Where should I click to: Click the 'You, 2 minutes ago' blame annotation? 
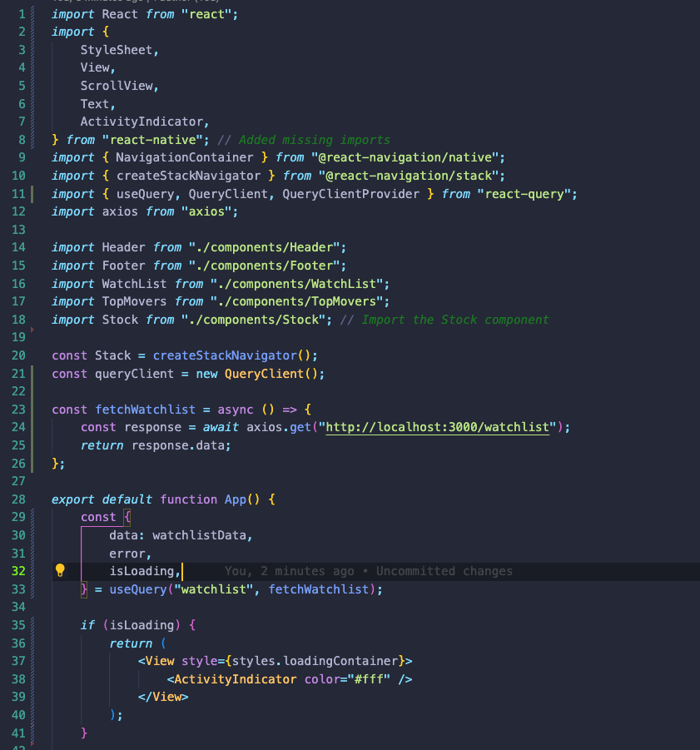point(290,571)
